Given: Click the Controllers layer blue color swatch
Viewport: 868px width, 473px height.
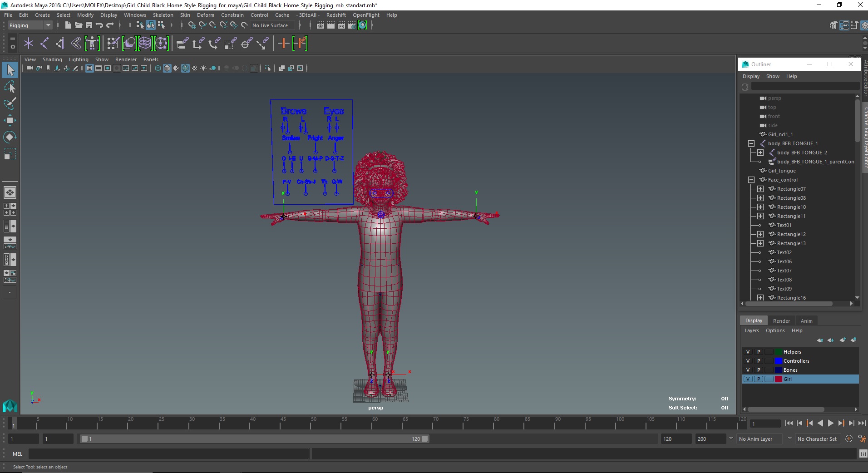Looking at the screenshot, I should pos(779,361).
